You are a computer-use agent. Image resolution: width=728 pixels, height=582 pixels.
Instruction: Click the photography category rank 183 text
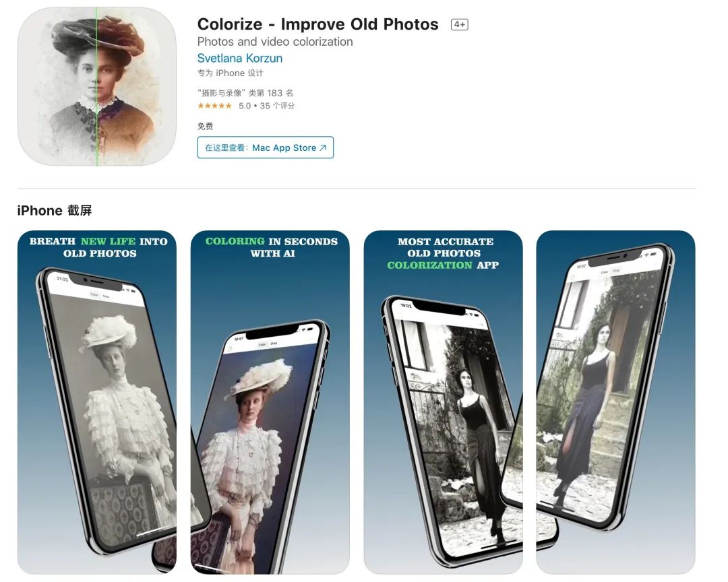[245, 93]
